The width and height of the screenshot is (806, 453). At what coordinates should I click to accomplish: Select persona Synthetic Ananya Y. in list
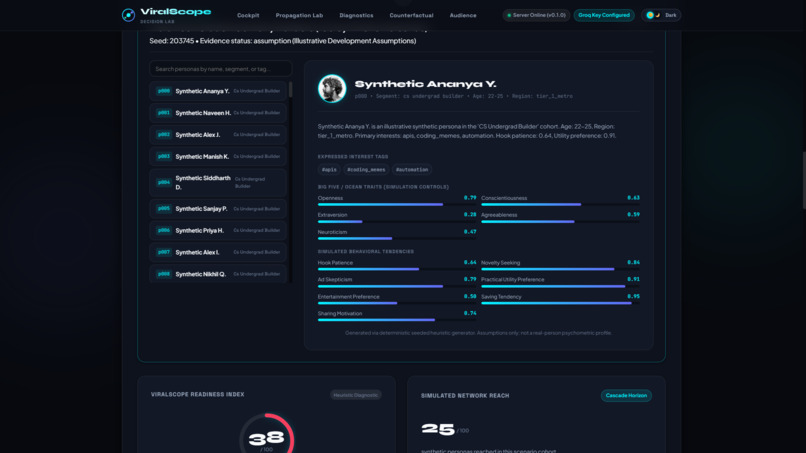[218, 91]
